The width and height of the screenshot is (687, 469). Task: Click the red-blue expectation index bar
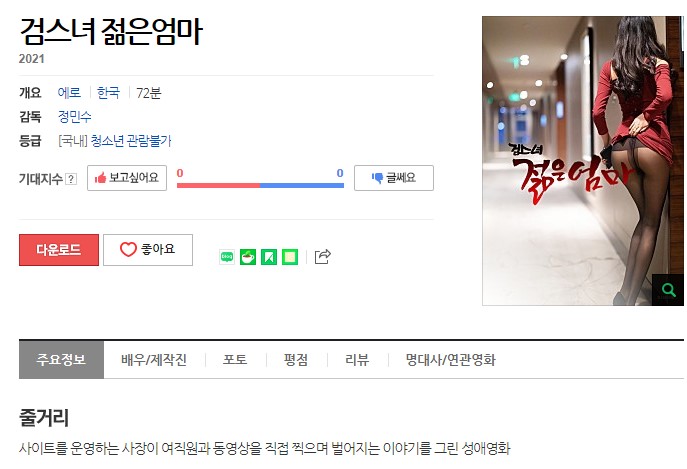pyautogui.click(x=260, y=185)
